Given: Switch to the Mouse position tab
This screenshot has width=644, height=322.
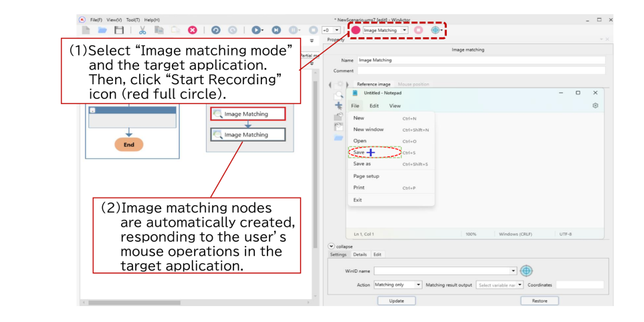Looking at the screenshot, I should tap(413, 84).
